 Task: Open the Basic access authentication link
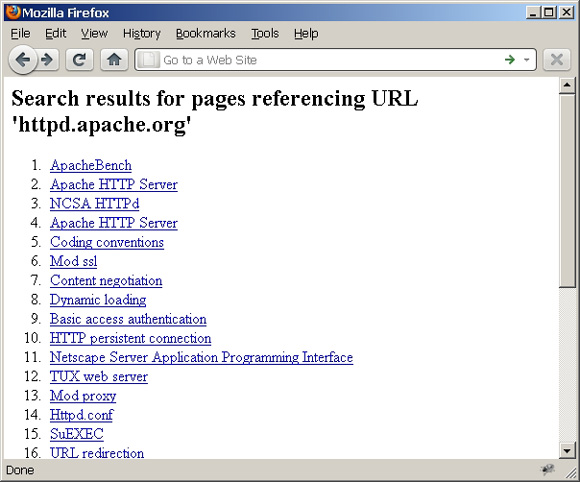click(128, 319)
